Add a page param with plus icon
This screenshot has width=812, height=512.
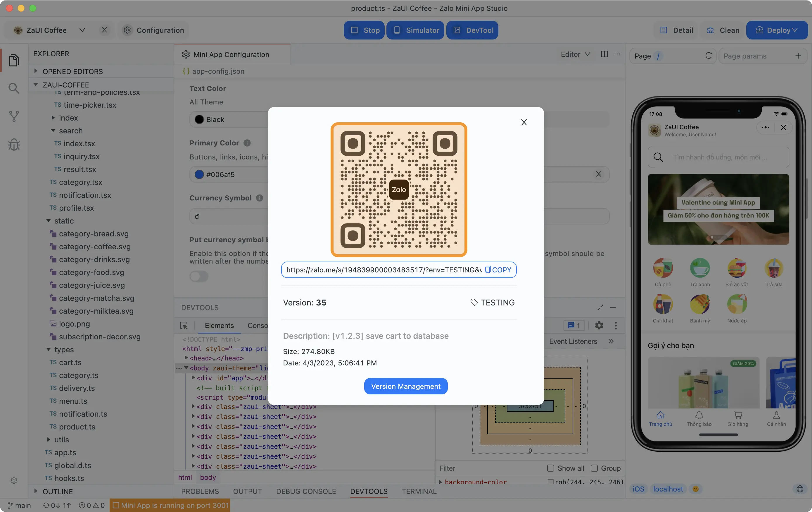click(798, 56)
